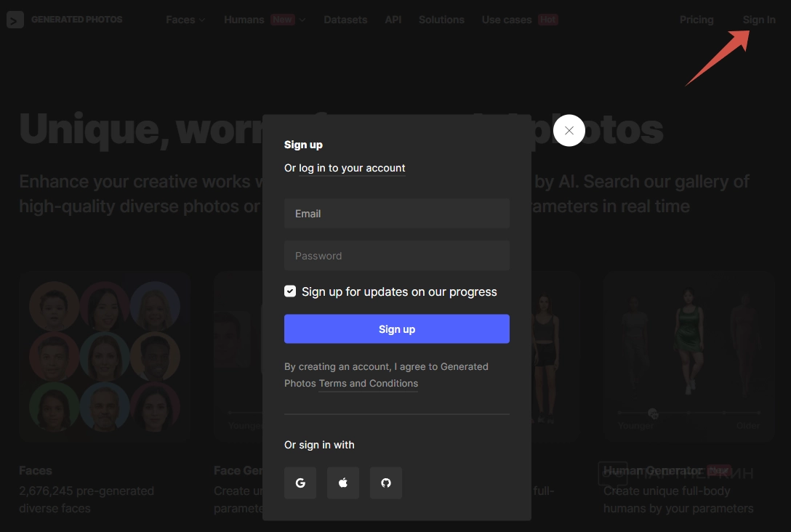The width and height of the screenshot is (791, 532).
Task: Expand the Faces menu dropdown
Action: pyautogui.click(x=185, y=20)
